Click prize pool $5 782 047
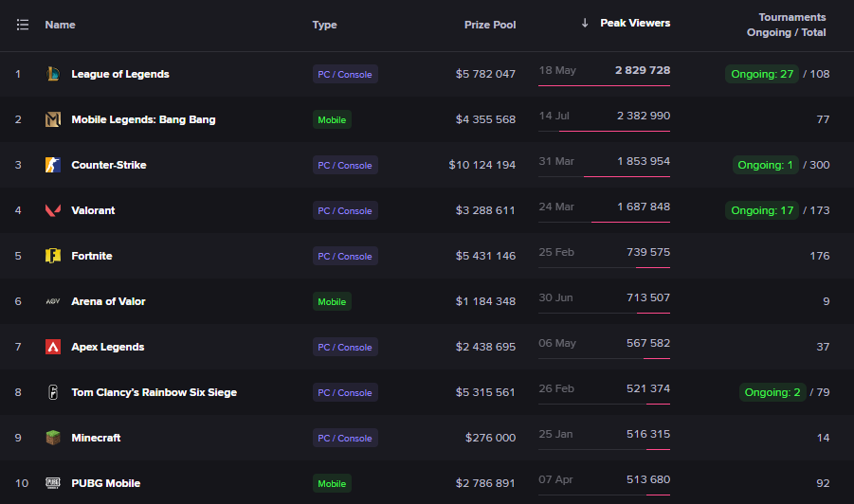 485,74
